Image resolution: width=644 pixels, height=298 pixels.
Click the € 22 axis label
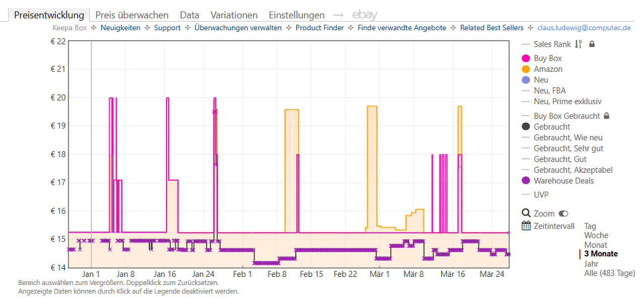(58, 41)
